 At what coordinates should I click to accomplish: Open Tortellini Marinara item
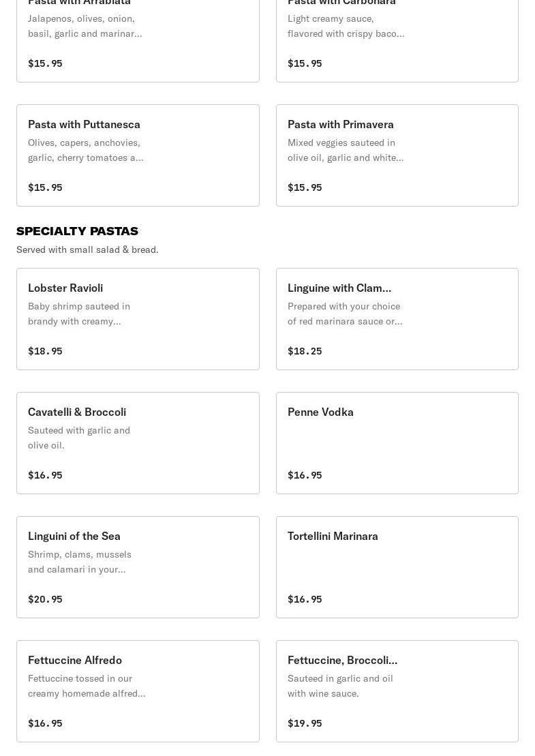[397, 566]
